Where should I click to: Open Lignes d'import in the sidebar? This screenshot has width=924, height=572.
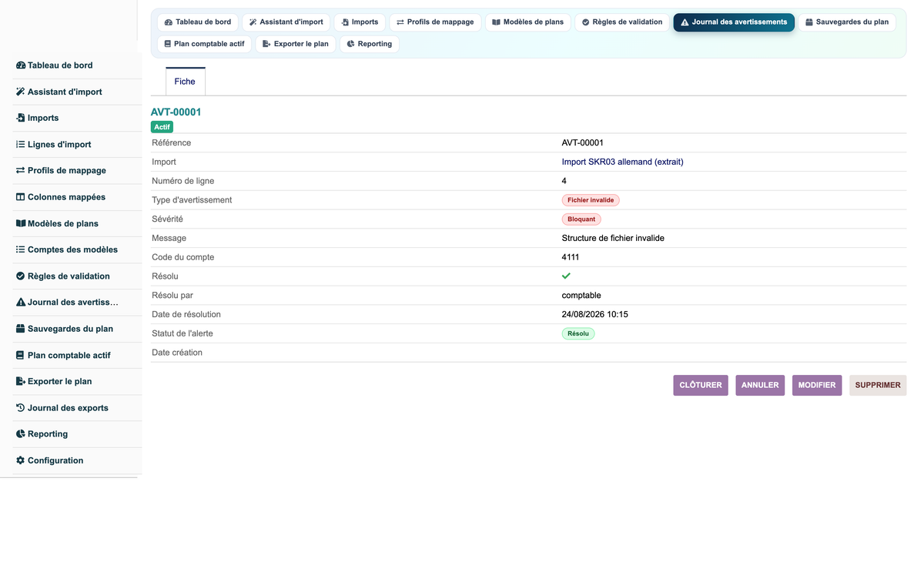pos(59,144)
